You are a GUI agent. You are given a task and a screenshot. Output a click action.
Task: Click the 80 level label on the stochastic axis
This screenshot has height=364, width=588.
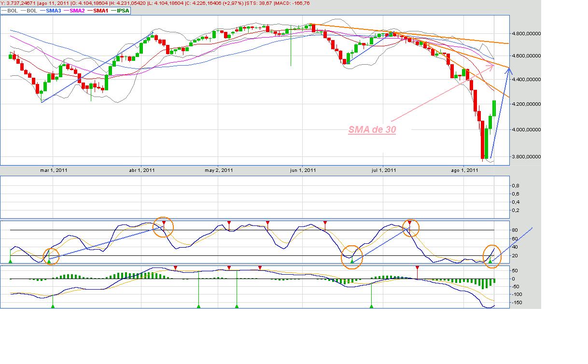click(514, 230)
